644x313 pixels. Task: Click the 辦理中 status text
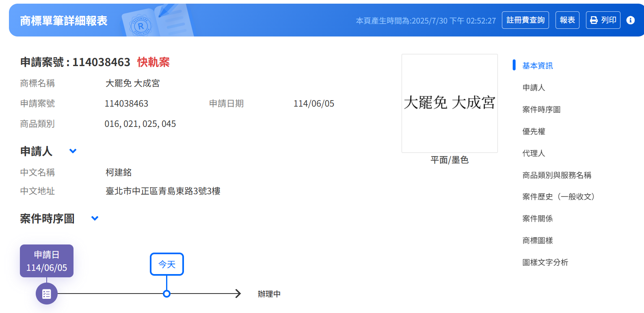(269, 294)
